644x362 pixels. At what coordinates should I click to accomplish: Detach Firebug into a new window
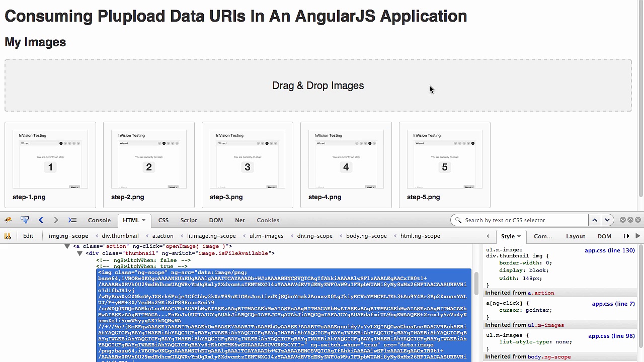pos(630,220)
